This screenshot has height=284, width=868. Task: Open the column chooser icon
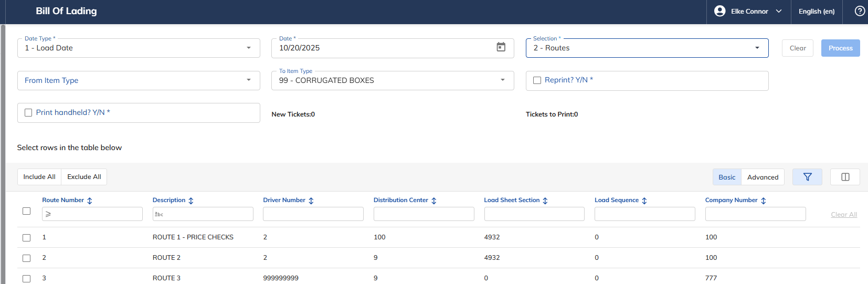845,177
